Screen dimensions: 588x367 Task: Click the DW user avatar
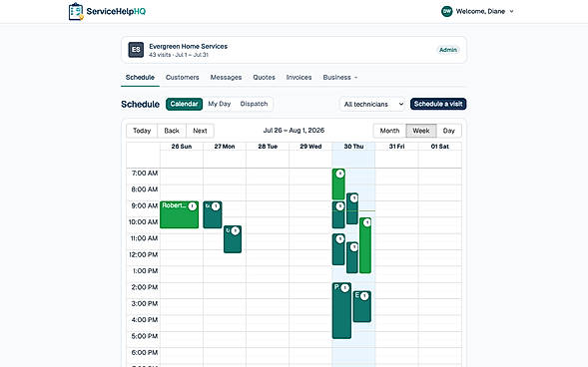click(446, 11)
